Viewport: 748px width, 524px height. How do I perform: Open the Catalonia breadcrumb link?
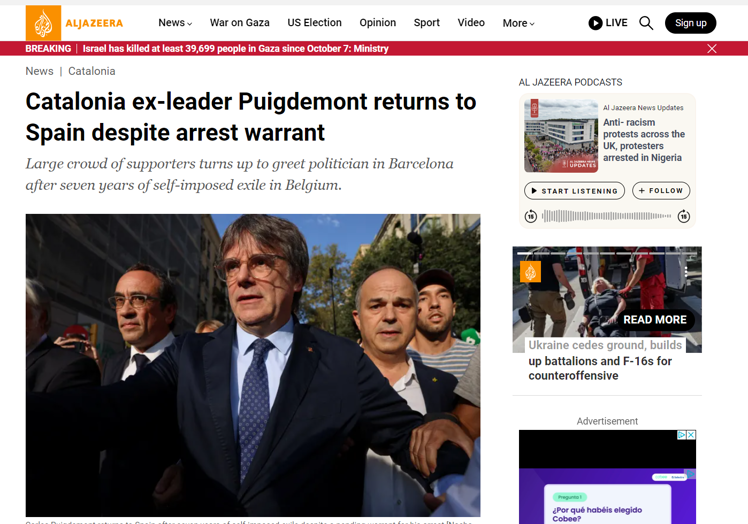pyautogui.click(x=92, y=71)
